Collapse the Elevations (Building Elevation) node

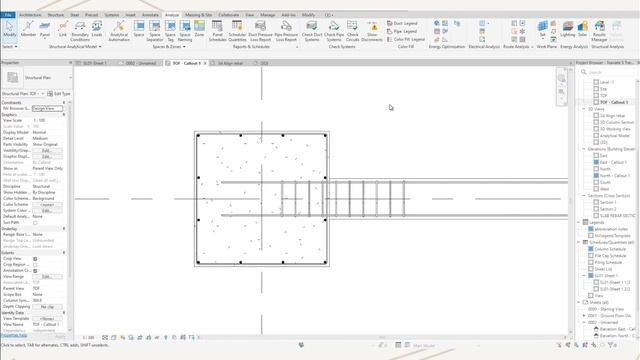584,149
